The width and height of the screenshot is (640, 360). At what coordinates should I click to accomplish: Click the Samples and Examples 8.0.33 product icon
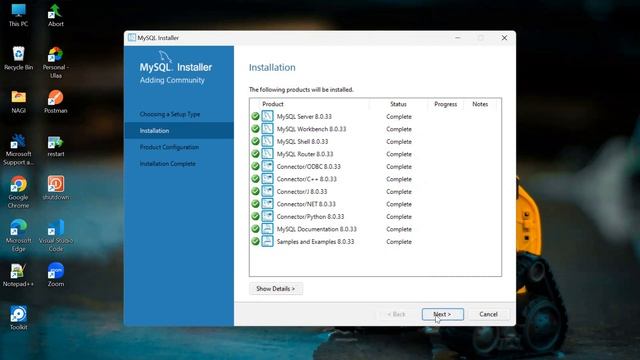click(267, 241)
